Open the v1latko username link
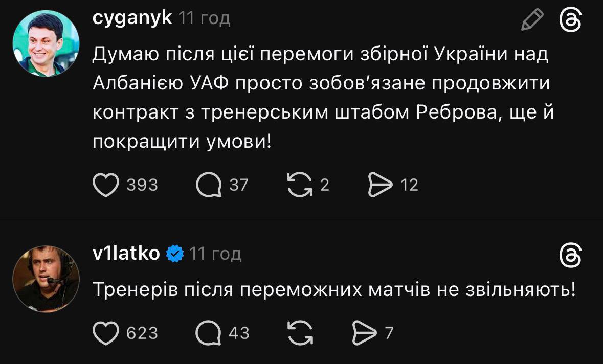Screen dimensions: 603x364 126,253
